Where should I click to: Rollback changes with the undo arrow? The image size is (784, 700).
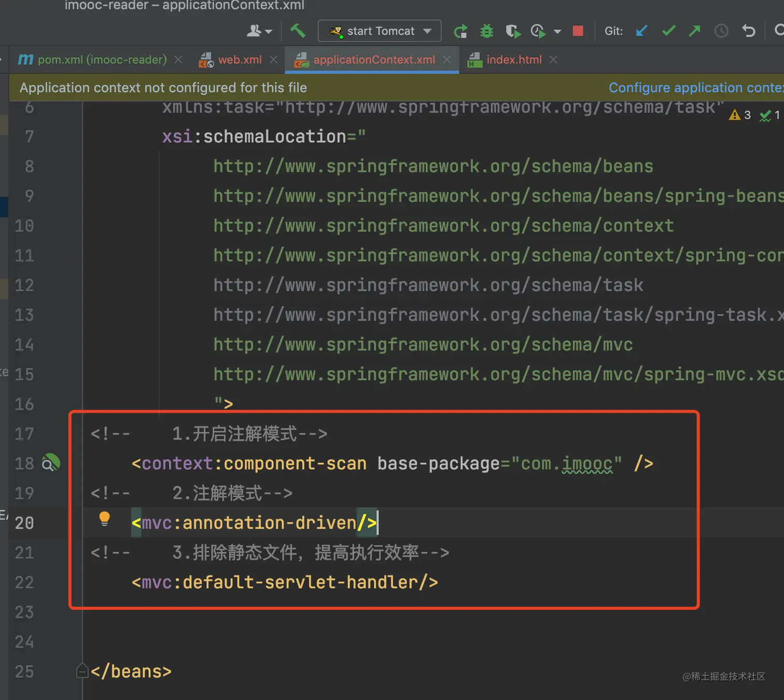pos(748,31)
